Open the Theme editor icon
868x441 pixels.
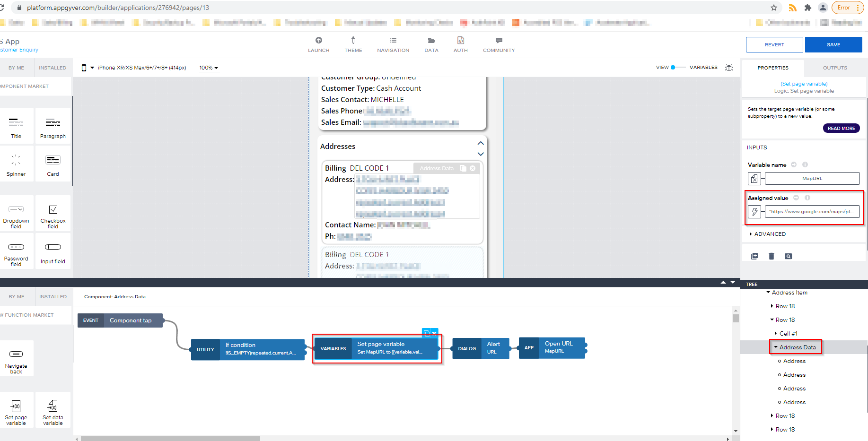pyautogui.click(x=353, y=41)
